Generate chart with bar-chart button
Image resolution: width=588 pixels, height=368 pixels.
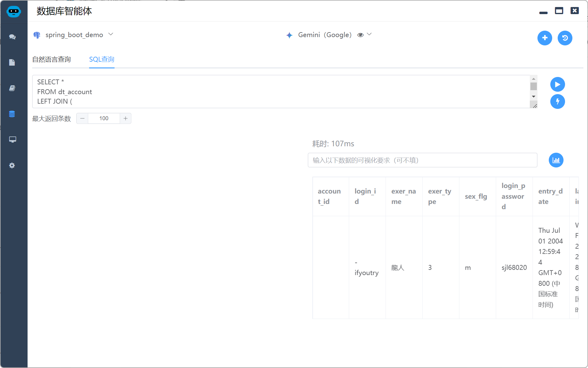click(x=556, y=160)
